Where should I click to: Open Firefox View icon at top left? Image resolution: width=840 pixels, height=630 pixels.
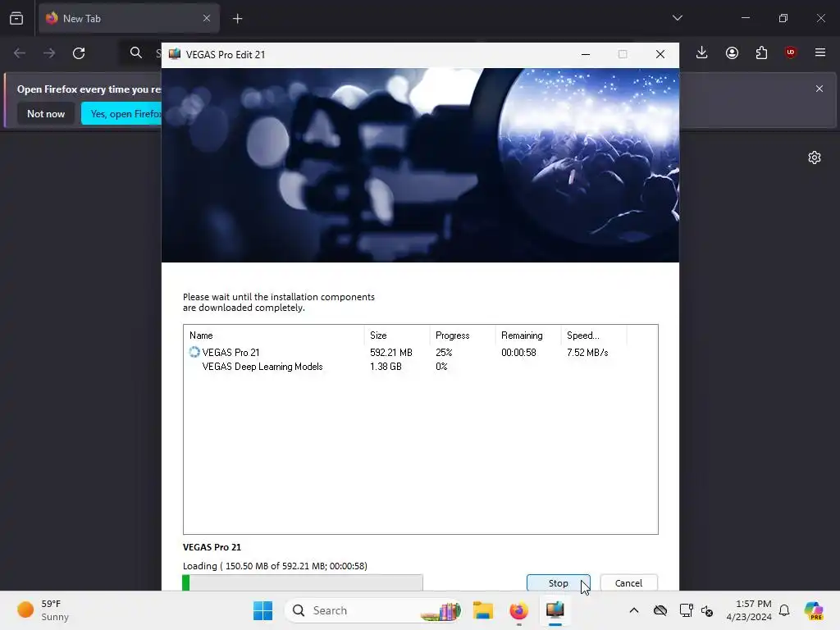coord(16,18)
